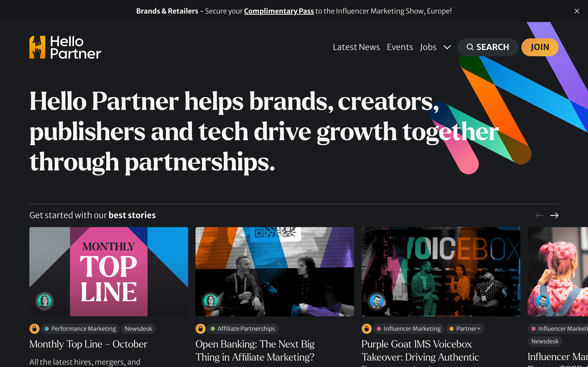Image resolution: width=588 pixels, height=367 pixels.
Task: Click lock icon under Voicebox article
Action: [x=367, y=329]
